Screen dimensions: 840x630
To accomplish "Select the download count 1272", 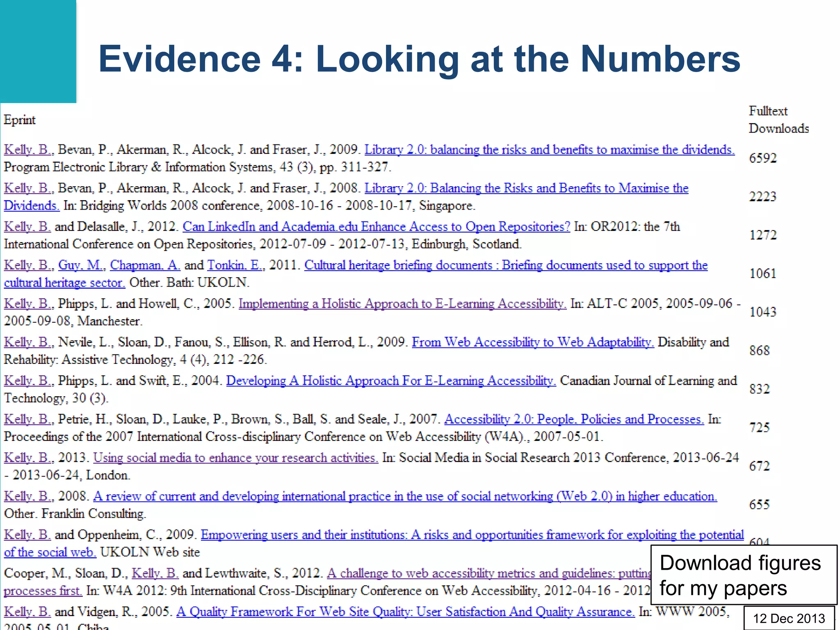I will click(x=763, y=235).
